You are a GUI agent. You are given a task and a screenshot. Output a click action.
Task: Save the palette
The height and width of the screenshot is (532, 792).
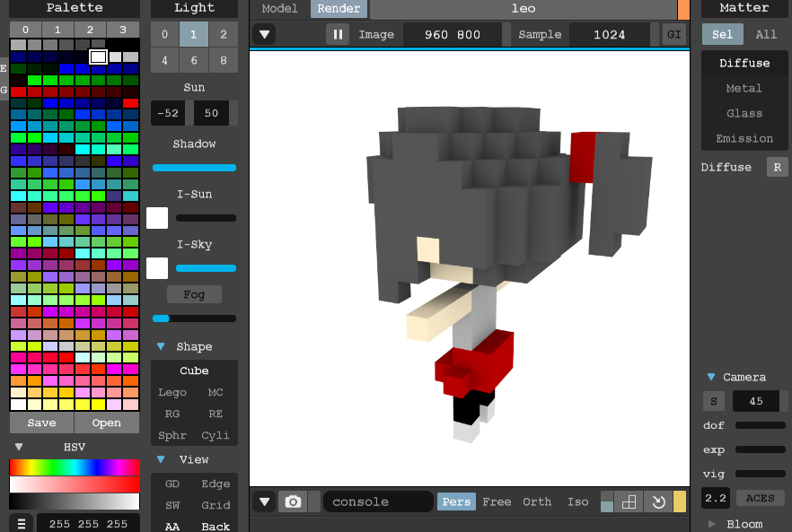(41, 423)
